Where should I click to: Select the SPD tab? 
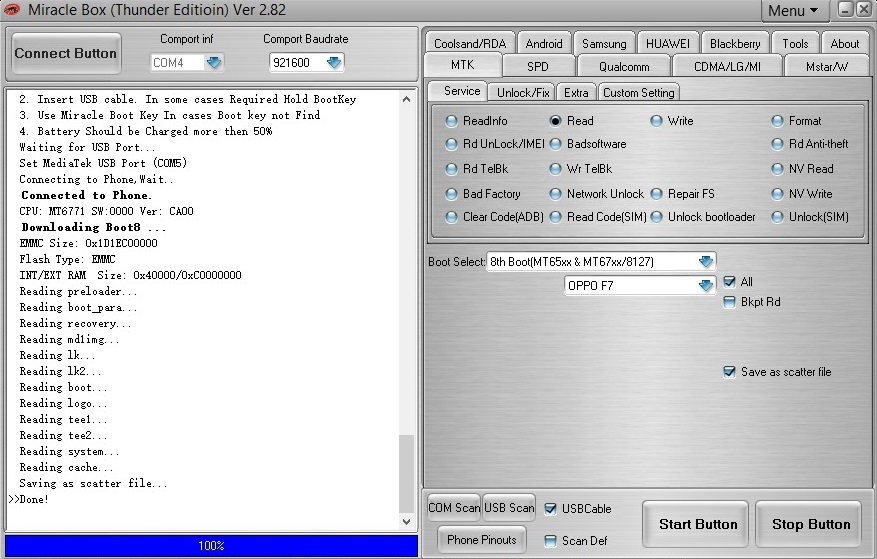(x=537, y=67)
